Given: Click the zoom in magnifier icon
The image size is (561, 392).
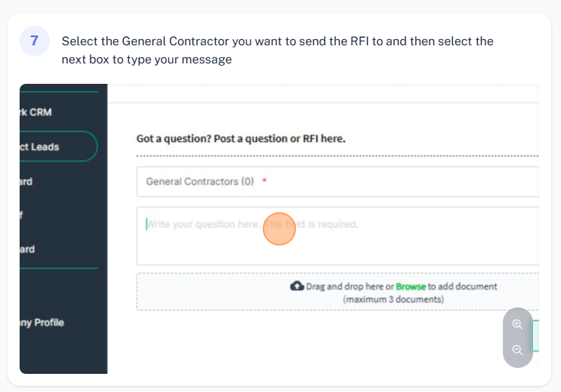Looking at the screenshot, I should coord(517,324).
